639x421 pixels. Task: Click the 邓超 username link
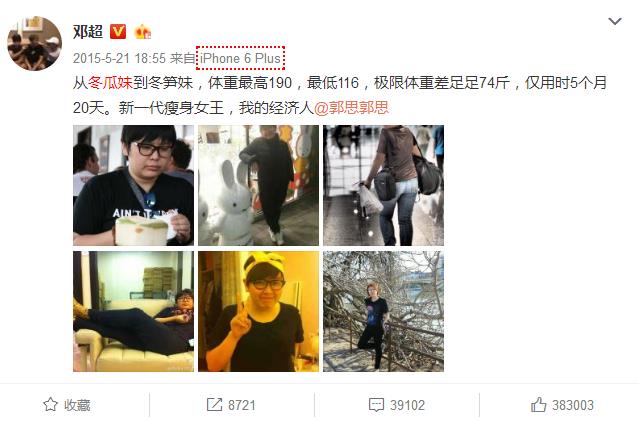(x=88, y=32)
